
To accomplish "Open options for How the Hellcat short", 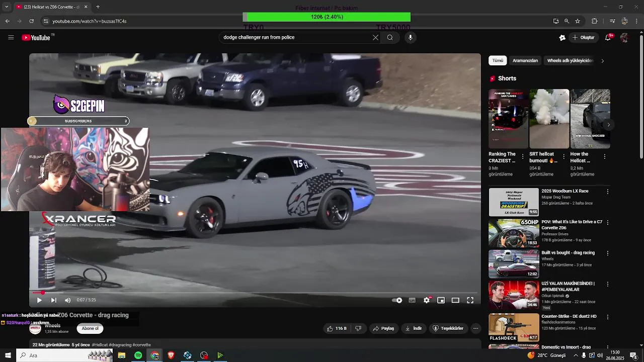I will pyautogui.click(x=604, y=156).
